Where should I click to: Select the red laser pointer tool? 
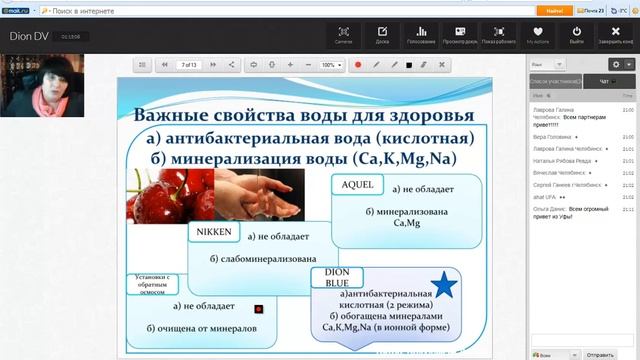click(x=358, y=65)
